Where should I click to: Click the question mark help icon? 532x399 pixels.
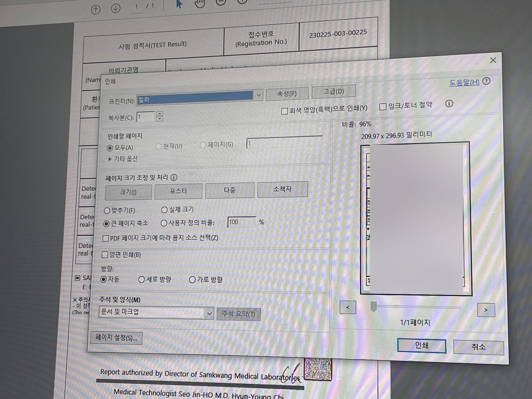[486, 81]
